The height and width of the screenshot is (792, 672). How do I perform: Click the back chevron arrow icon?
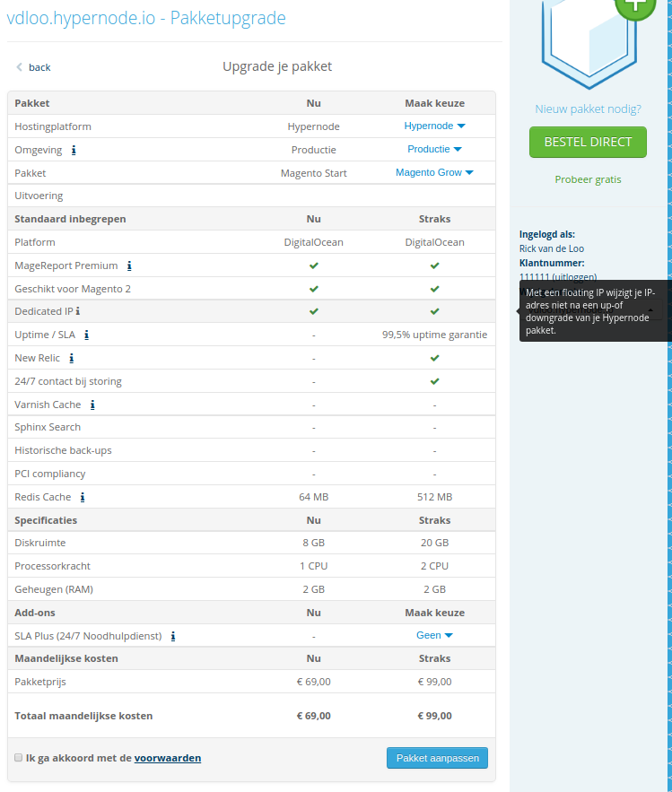19,67
